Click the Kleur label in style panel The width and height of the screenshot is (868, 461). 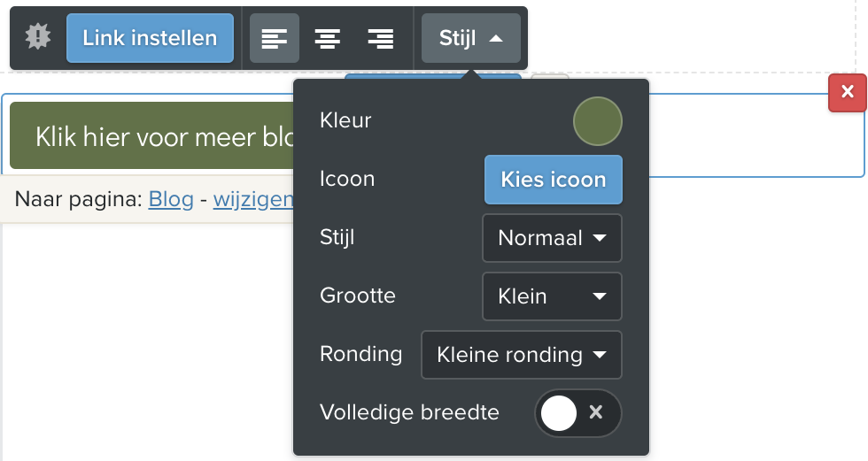[345, 120]
